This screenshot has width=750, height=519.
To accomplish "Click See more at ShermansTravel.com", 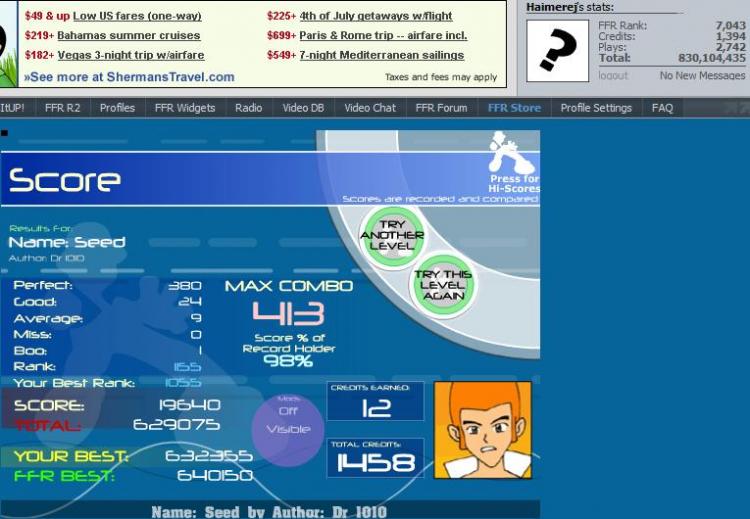I will point(129,77).
